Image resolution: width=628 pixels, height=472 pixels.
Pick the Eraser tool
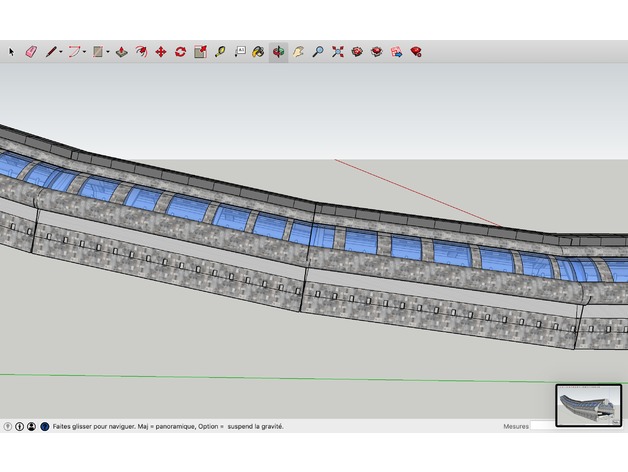pos(30,51)
